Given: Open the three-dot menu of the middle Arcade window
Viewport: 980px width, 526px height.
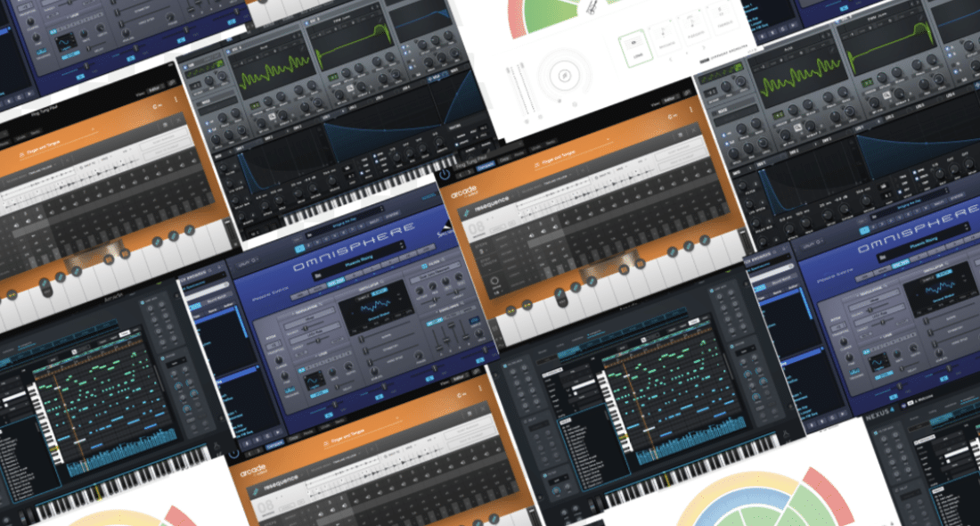Looking at the screenshot, I should tap(691, 110).
